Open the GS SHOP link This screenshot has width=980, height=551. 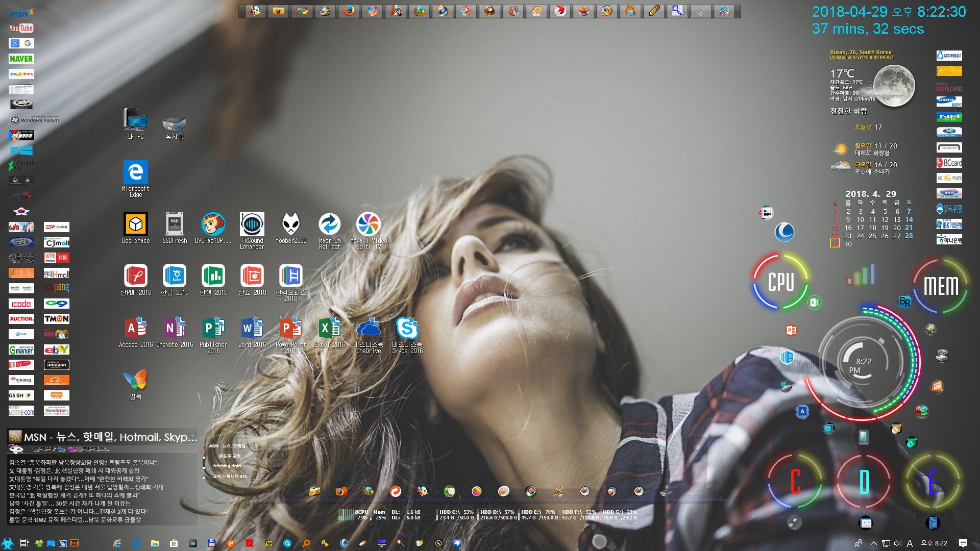21,395
